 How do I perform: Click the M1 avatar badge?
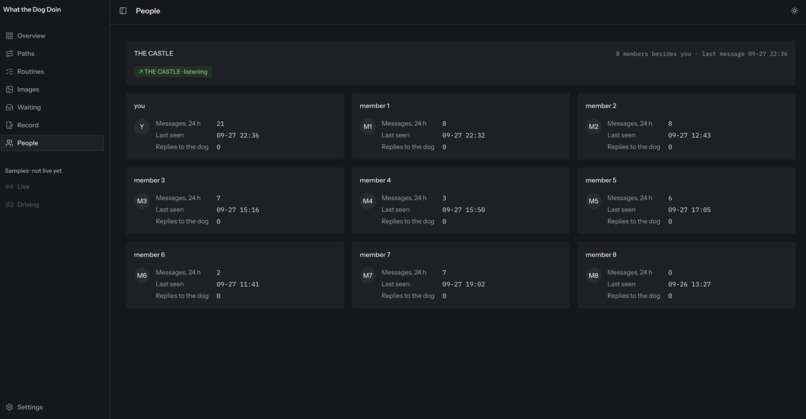[x=368, y=126]
